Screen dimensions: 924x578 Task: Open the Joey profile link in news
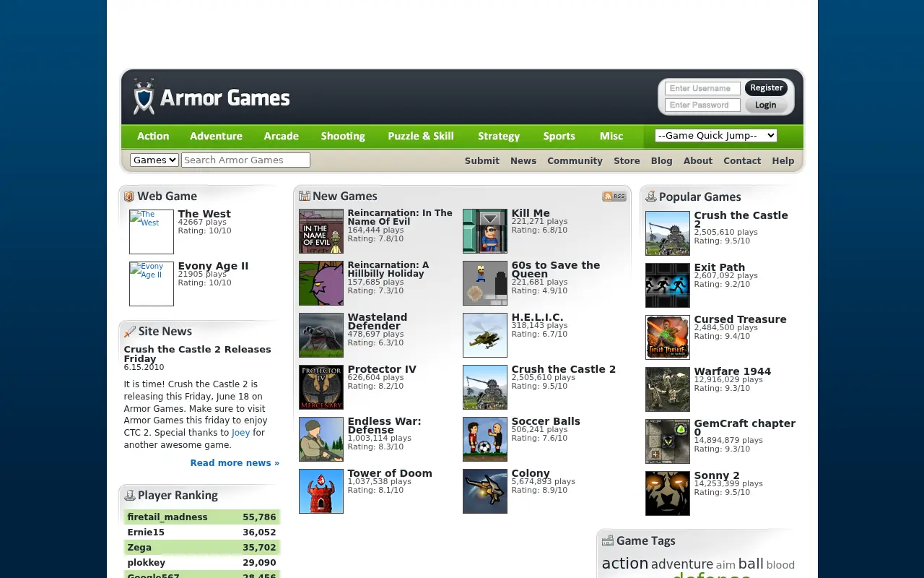[x=240, y=433]
